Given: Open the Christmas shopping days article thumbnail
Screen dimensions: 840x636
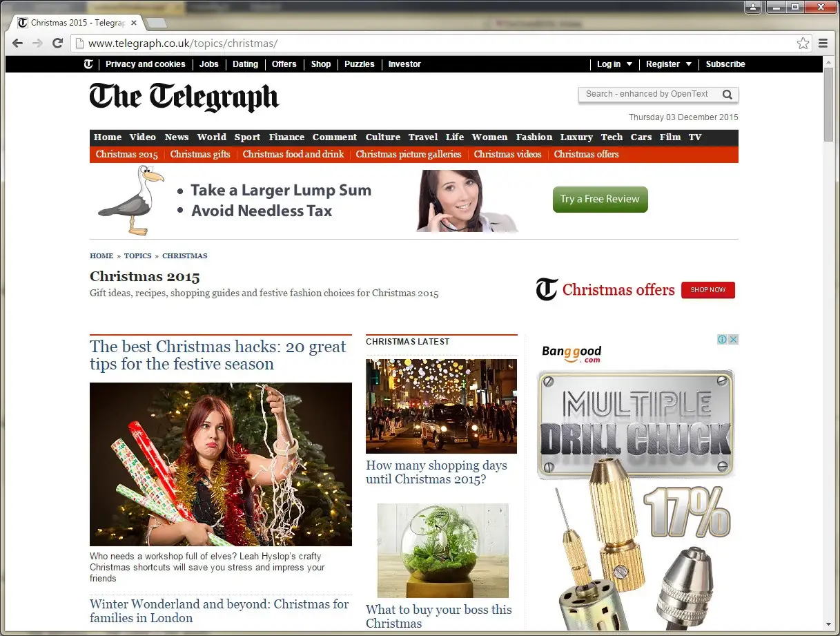Looking at the screenshot, I should 441,406.
